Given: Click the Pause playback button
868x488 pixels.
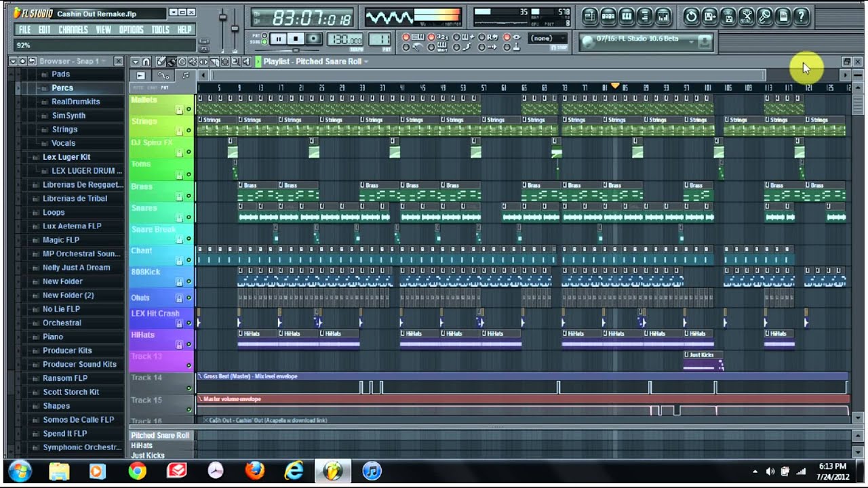Looking at the screenshot, I should click(x=279, y=39).
